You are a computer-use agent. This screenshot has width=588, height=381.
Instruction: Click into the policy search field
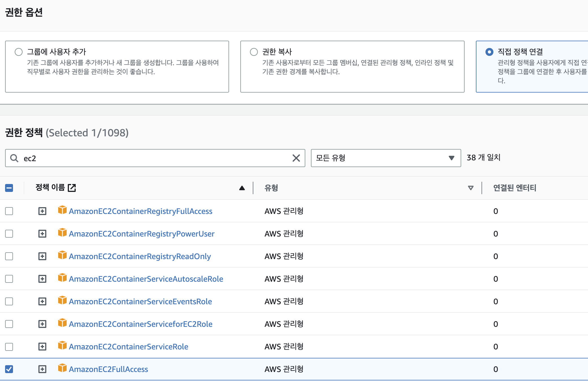tap(155, 158)
